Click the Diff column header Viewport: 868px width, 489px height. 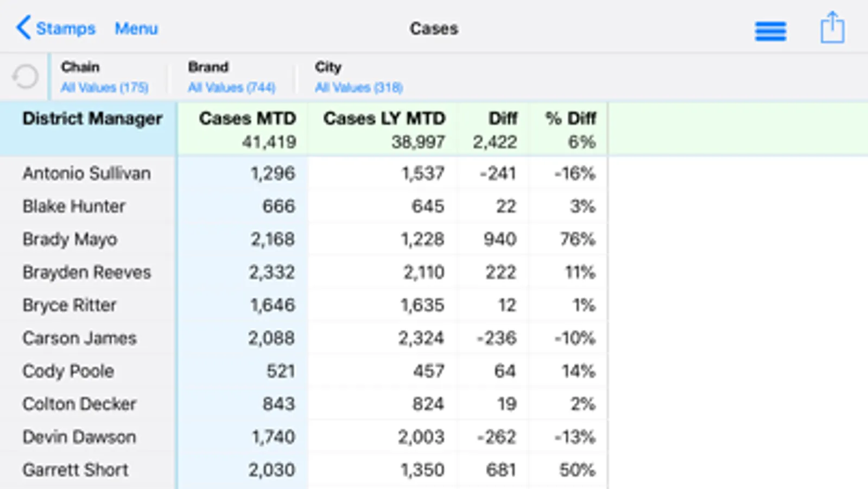[503, 118]
